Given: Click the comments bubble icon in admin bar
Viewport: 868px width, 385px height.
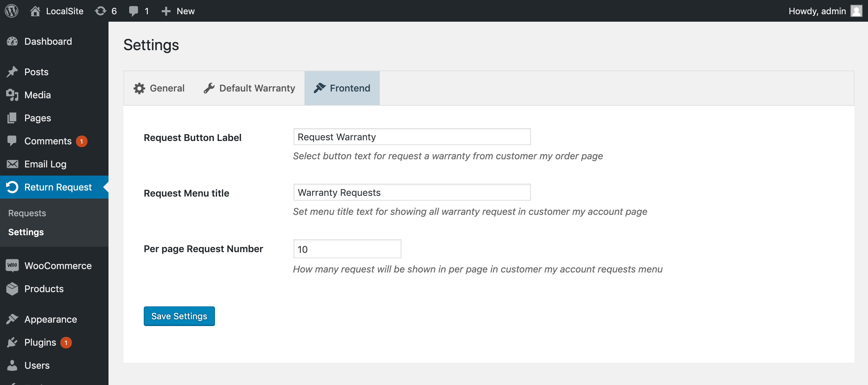Looking at the screenshot, I should tap(134, 11).
